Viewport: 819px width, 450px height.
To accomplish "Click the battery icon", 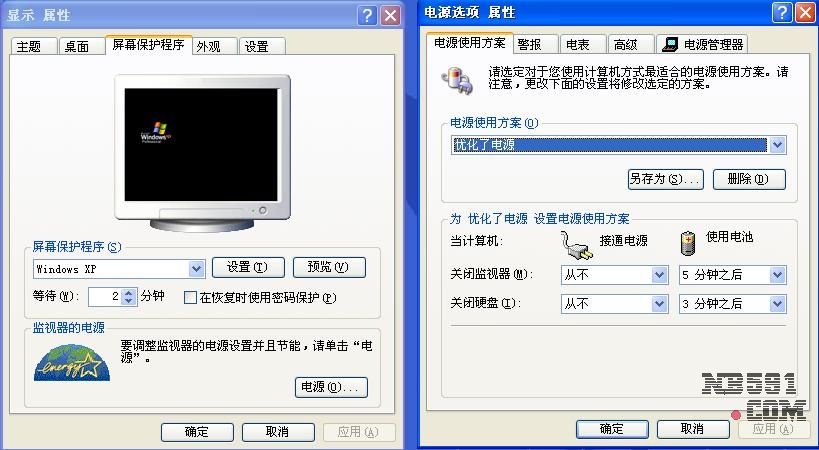I will pos(688,243).
